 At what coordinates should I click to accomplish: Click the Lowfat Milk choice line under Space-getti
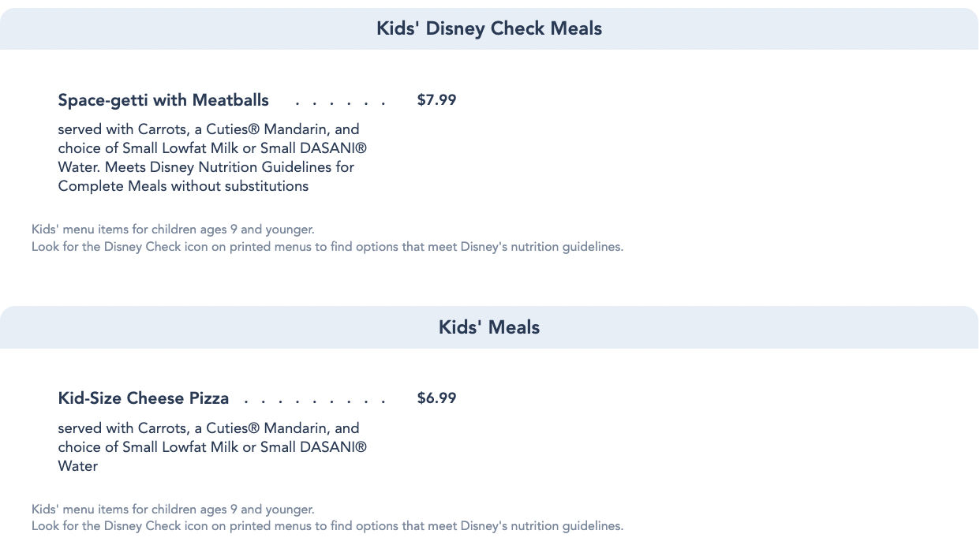[212, 148]
